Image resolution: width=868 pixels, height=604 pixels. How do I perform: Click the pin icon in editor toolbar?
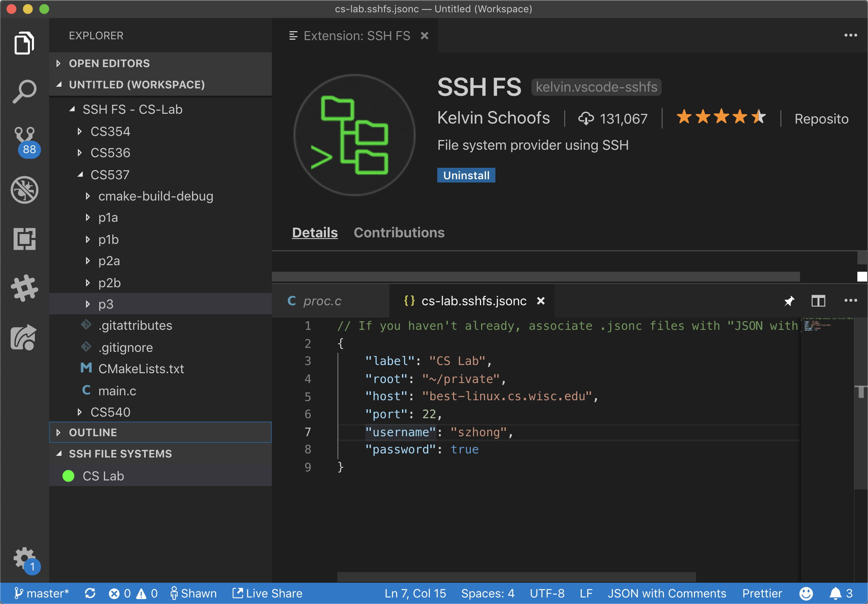789,301
